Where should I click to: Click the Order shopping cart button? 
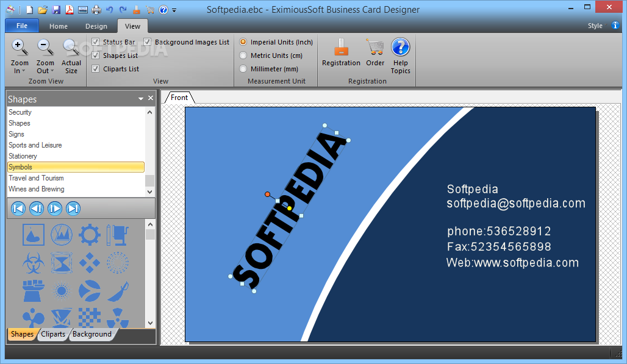[x=375, y=52]
